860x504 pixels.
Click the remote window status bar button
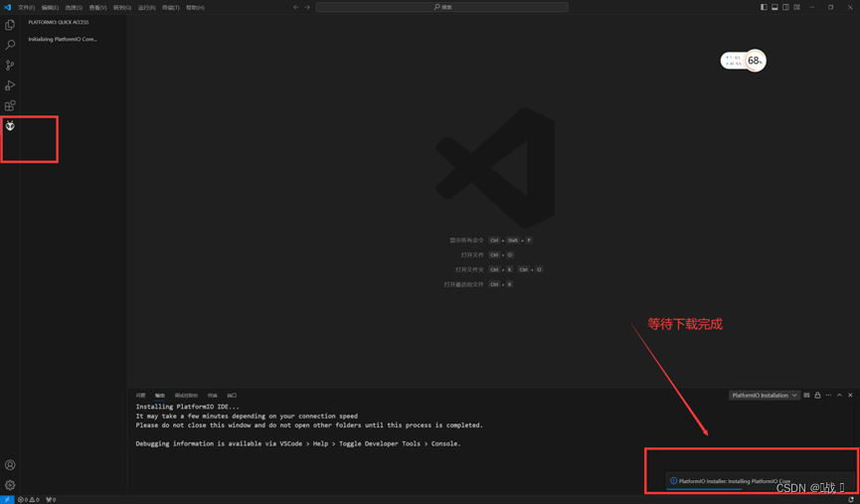coord(7,500)
